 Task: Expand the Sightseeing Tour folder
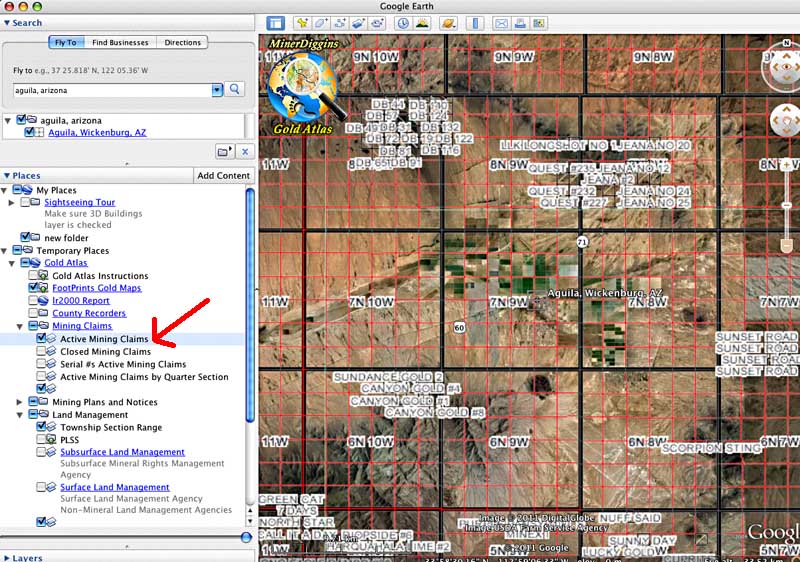click(11, 202)
